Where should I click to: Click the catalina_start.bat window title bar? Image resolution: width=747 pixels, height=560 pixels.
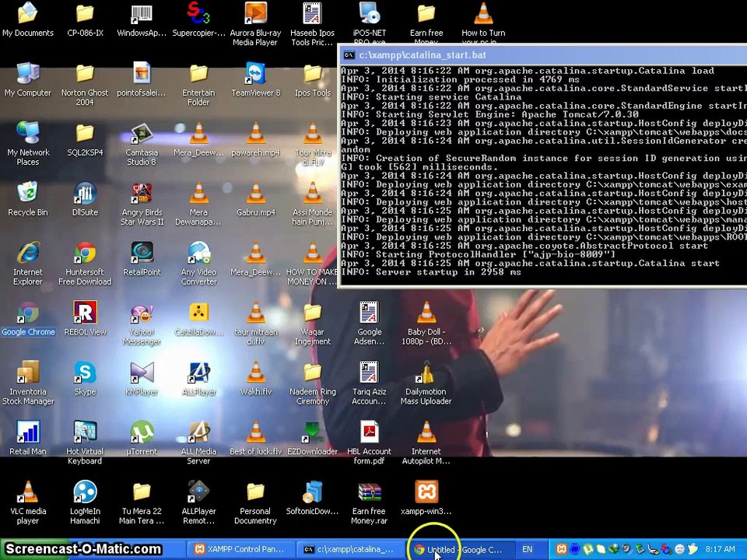pyautogui.click(x=543, y=54)
